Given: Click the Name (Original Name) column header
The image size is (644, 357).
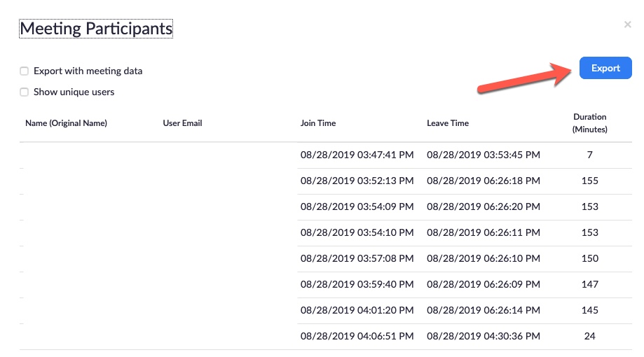Looking at the screenshot, I should [x=66, y=123].
